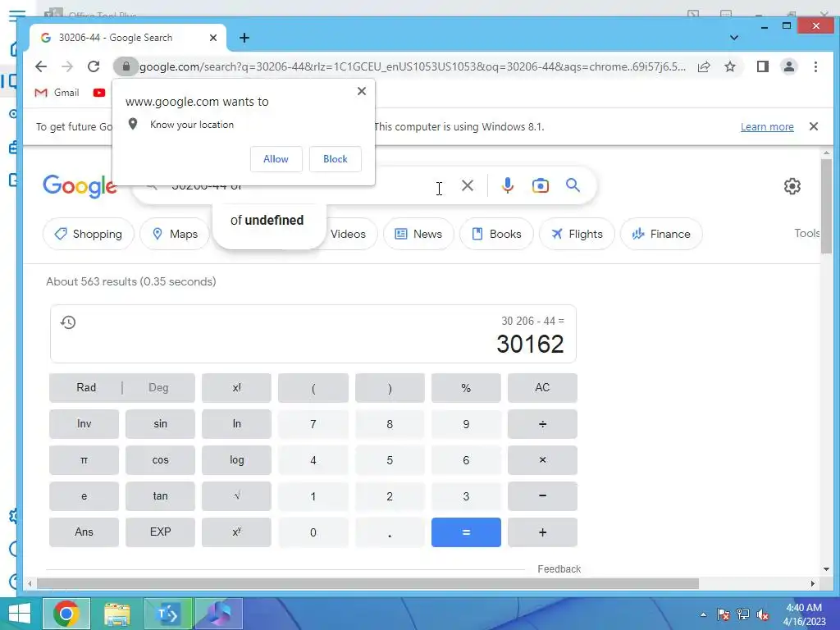Click the square root key
This screenshot has width=840, height=630.
[x=237, y=496]
